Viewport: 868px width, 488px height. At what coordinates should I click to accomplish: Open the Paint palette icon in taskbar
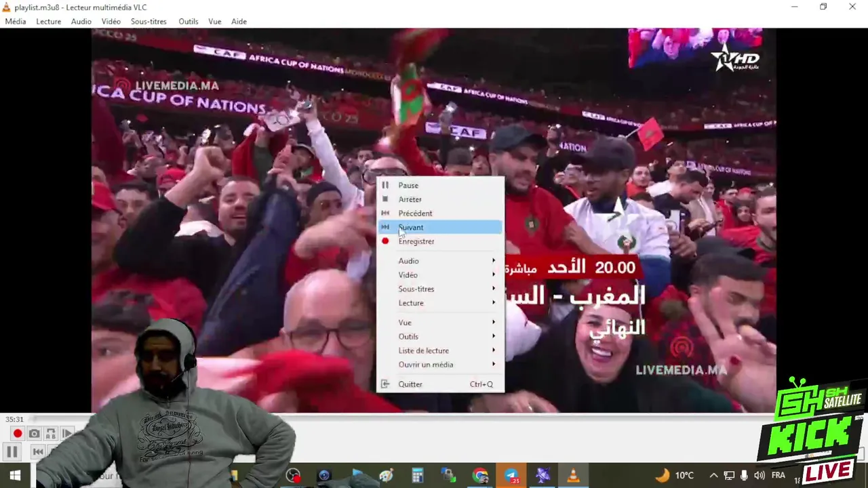pos(387,476)
